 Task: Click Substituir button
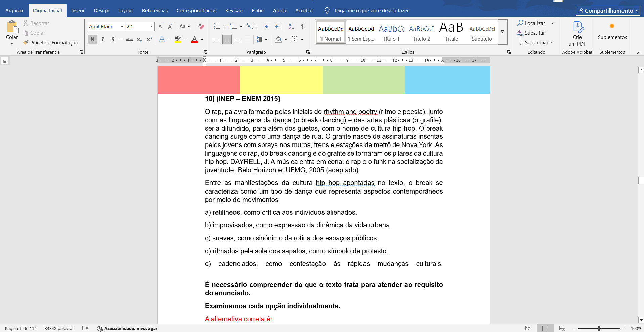531,33
